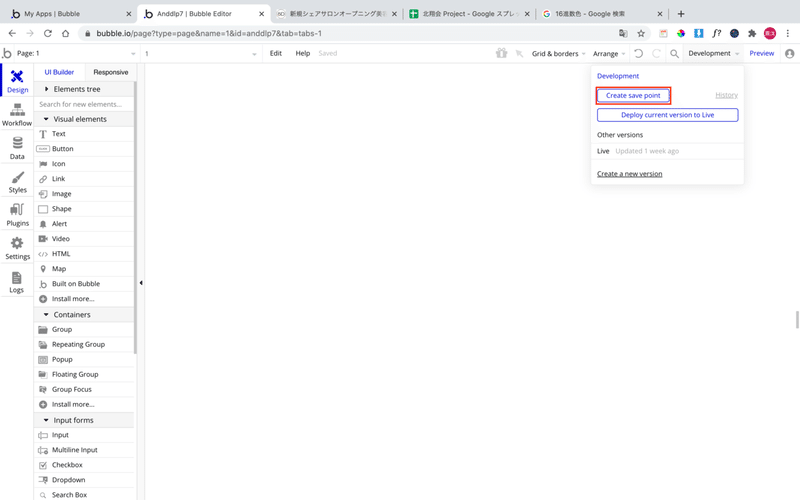
Task: Bookmark this page with star icon
Action: [641, 33]
